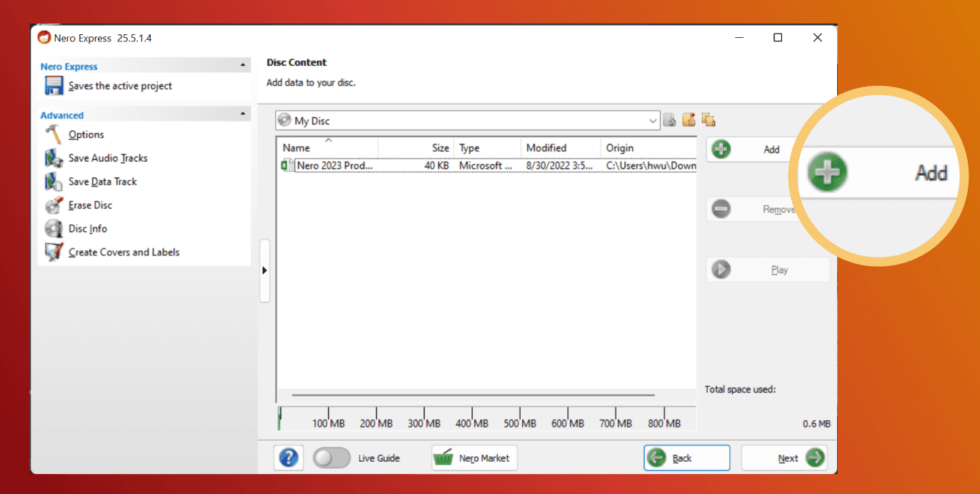Collapse the Advanced panel section
This screenshot has width=980, height=494.
pyautogui.click(x=243, y=114)
